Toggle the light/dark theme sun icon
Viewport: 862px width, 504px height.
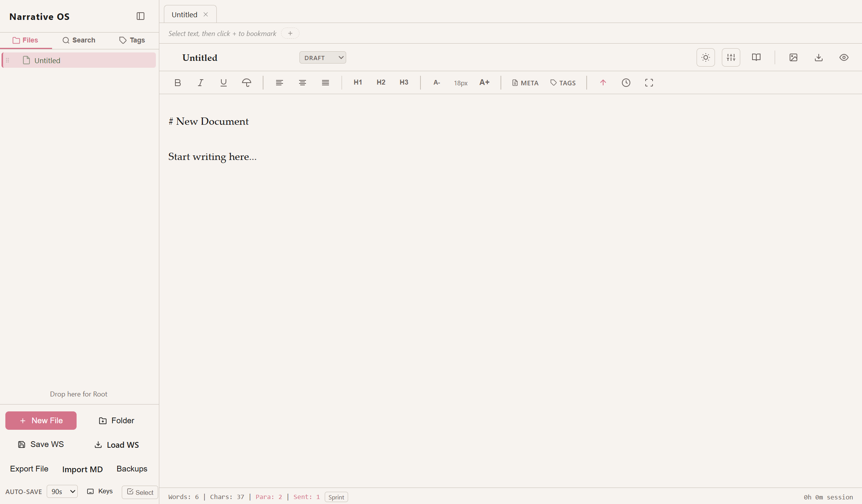(706, 57)
